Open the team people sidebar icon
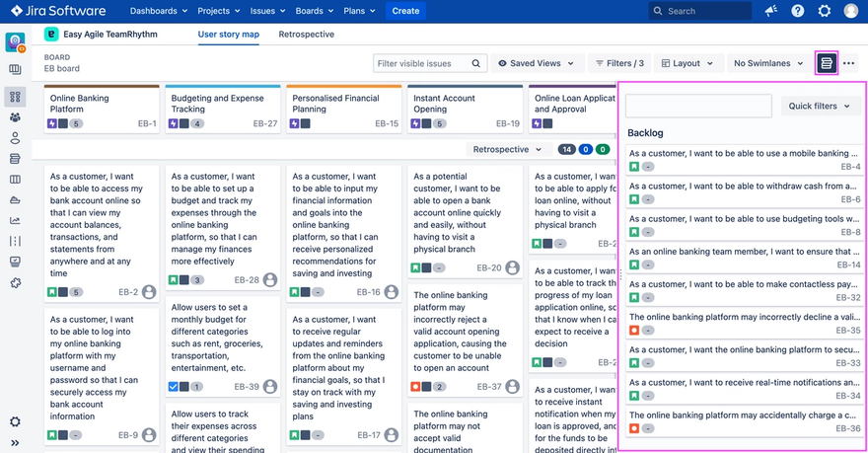This screenshot has height=453, width=868. coord(15,117)
